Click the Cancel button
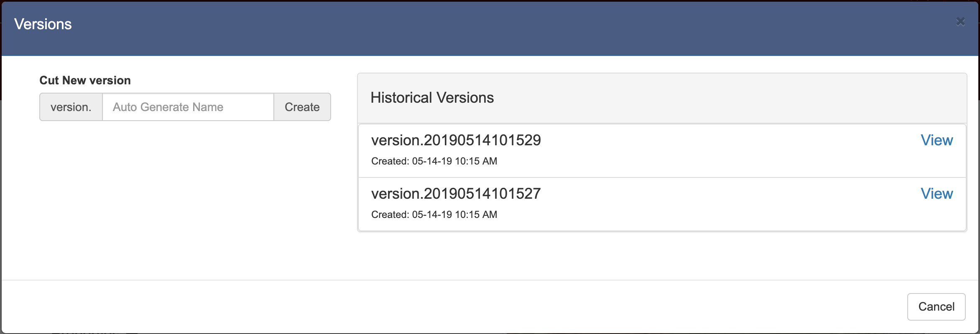This screenshot has height=334, width=980. point(936,307)
